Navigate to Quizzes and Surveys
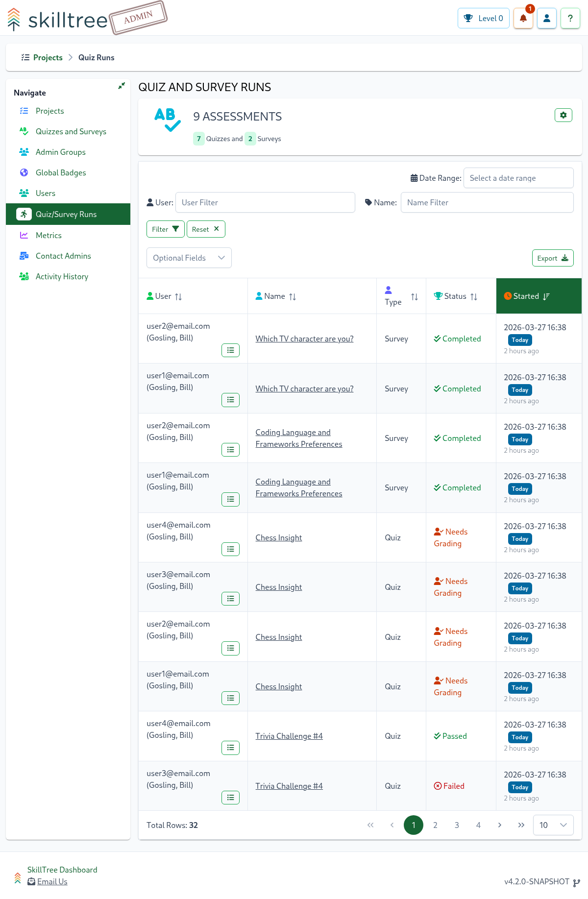The width and height of the screenshot is (588, 899). (x=71, y=131)
